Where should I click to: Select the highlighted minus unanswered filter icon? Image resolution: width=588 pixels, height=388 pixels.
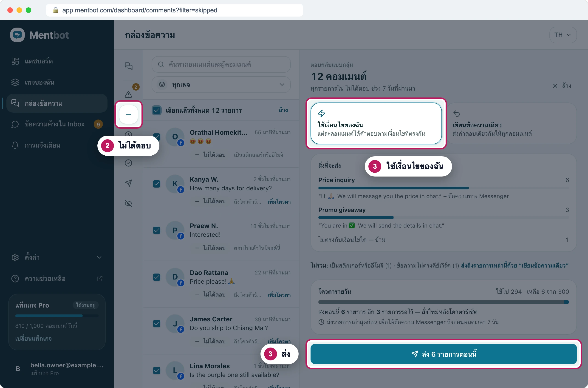tap(128, 114)
